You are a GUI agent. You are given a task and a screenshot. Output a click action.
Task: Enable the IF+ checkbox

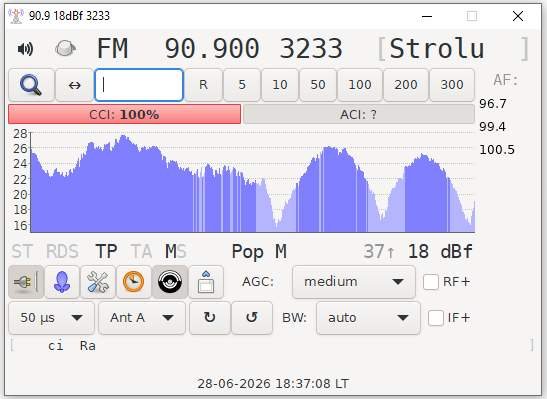(x=436, y=318)
